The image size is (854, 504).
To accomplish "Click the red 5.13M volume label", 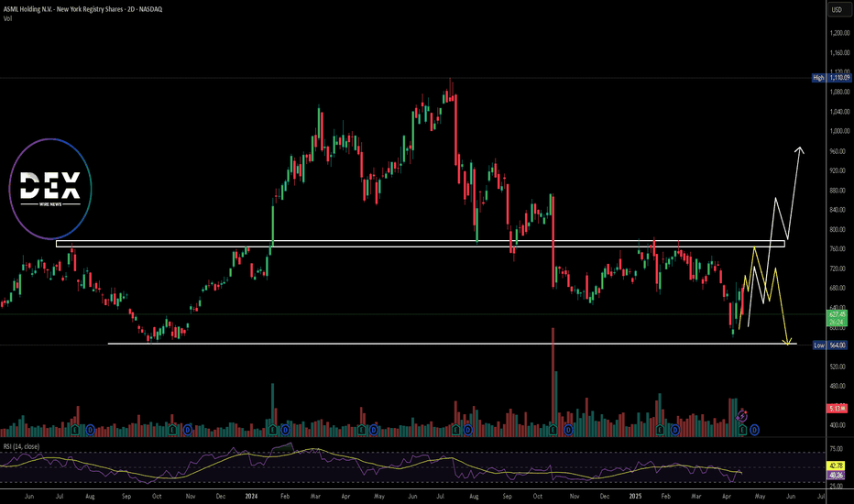I will (x=838, y=408).
